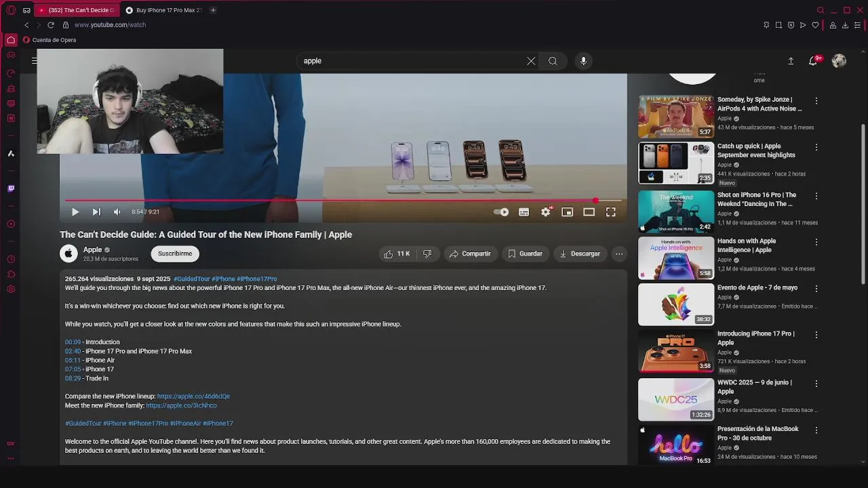Dislike the video
Image resolution: width=868 pixels, height=488 pixels.
coord(427,253)
